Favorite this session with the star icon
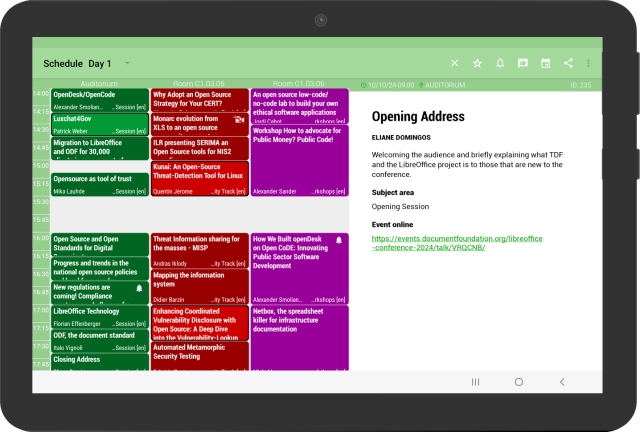Image resolution: width=640 pixels, height=432 pixels. (x=477, y=63)
